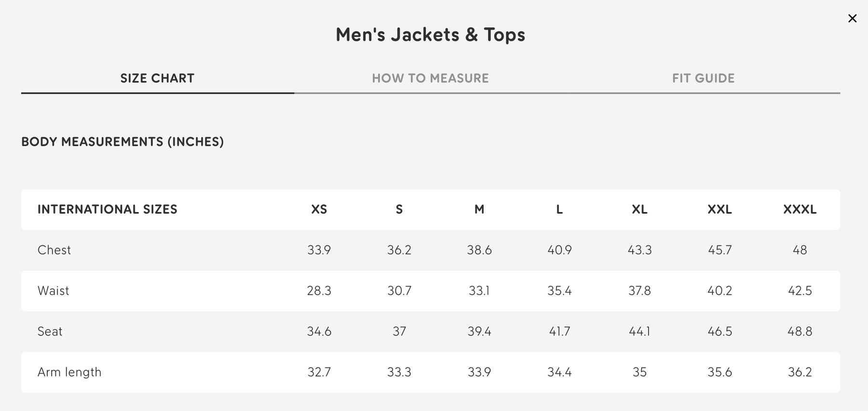This screenshot has width=868, height=411.
Task: Select the arm length value 34.4 for L
Action: click(559, 372)
